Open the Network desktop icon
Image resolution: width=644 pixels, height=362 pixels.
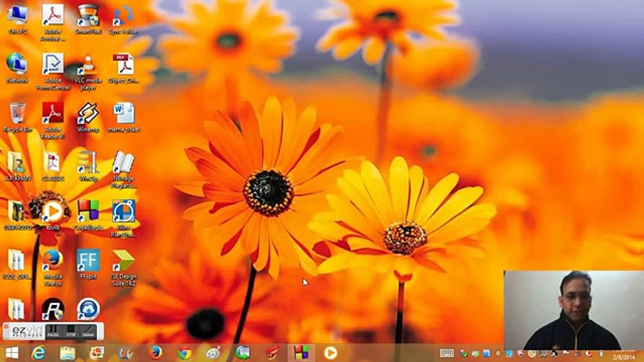click(17, 68)
